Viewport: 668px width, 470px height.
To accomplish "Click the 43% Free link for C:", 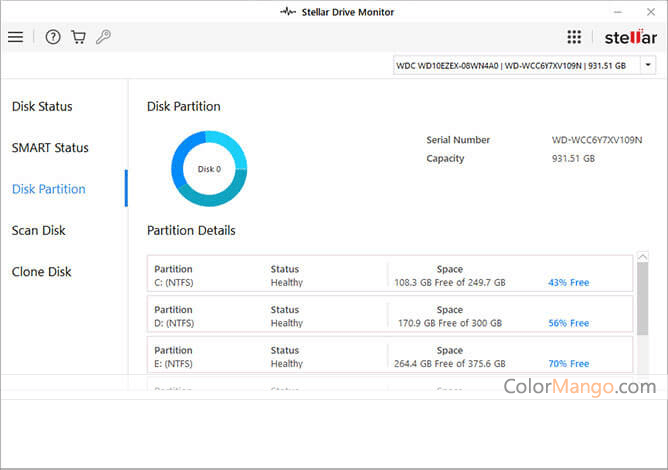I will coord(568,283).
